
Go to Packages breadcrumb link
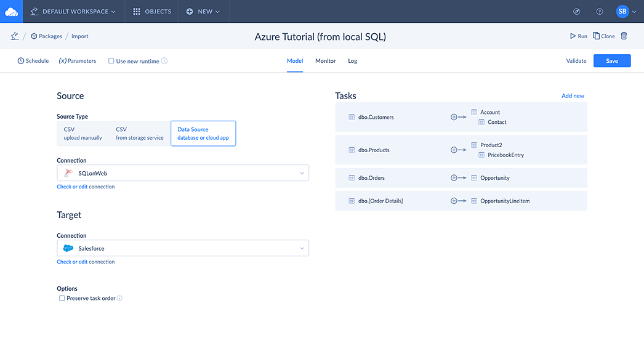(46, 36)
